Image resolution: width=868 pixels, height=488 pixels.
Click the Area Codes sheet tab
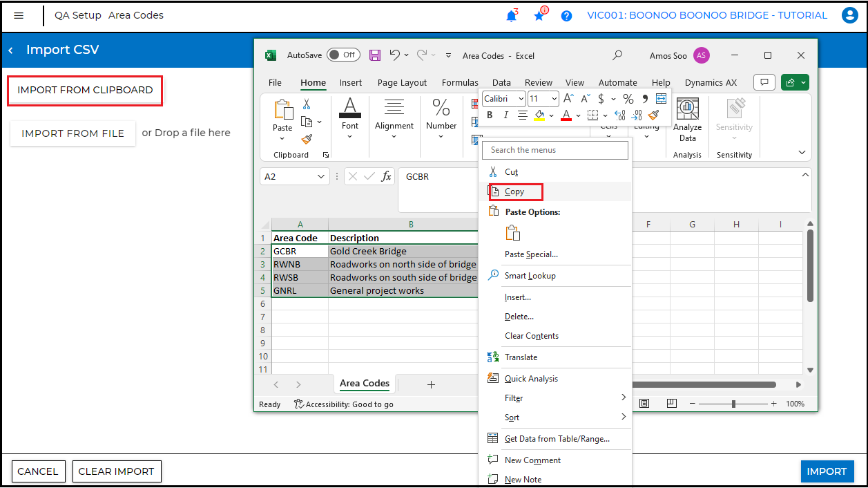click(364, 384)
